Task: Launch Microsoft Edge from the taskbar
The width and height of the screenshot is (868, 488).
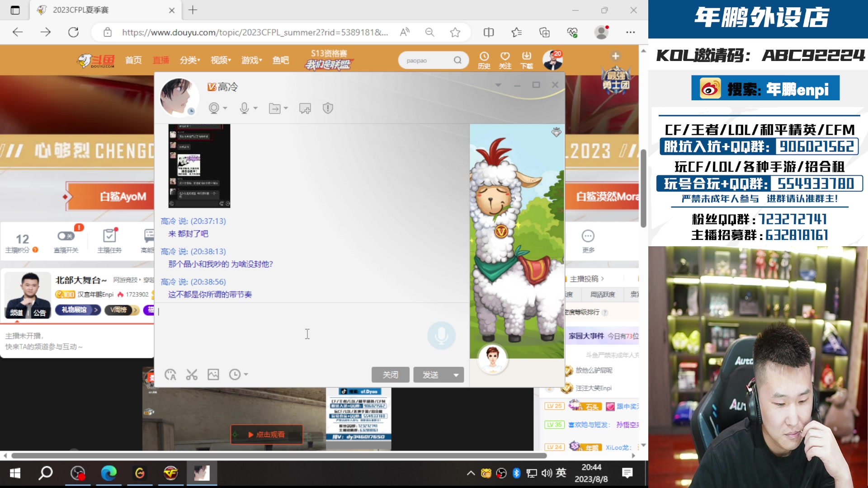Action: pyautogui.click(x=108, y=473)
